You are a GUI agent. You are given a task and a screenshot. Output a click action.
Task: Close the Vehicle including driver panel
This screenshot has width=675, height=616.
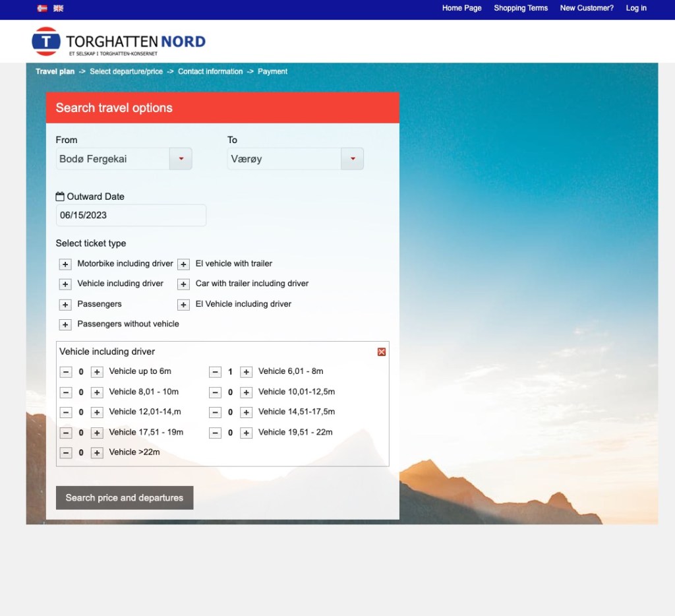coord(381,352)
